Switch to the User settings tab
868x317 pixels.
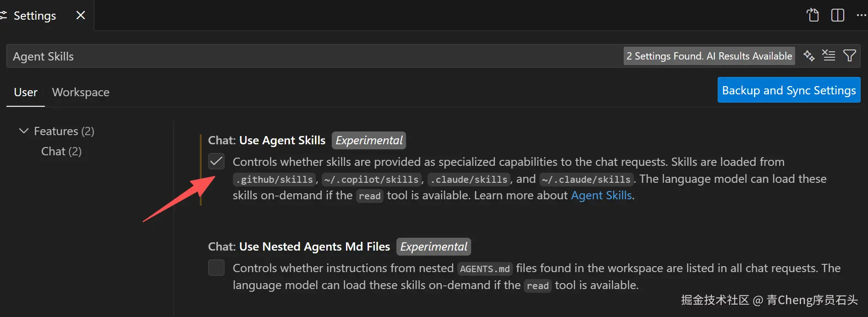coord(26,93)
